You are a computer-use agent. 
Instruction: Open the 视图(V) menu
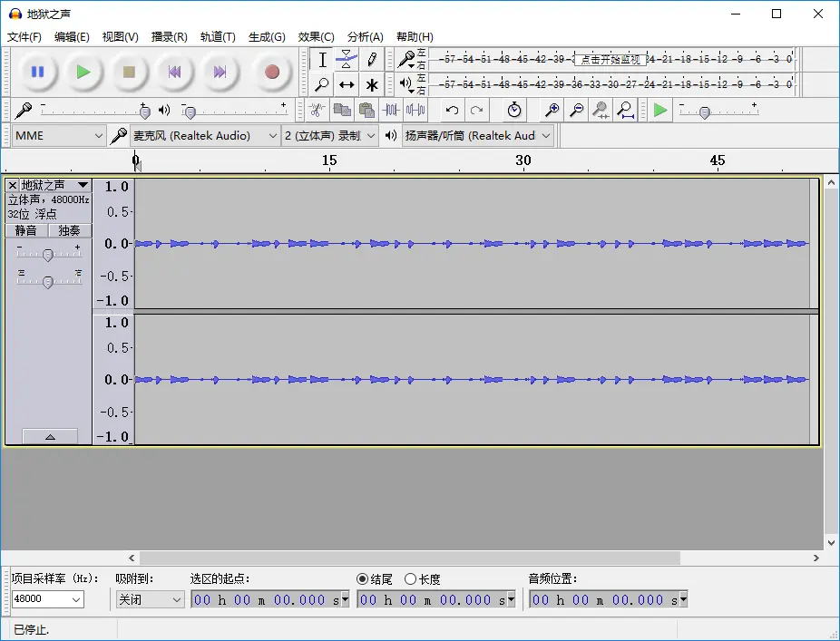click(x=120, y=37)
